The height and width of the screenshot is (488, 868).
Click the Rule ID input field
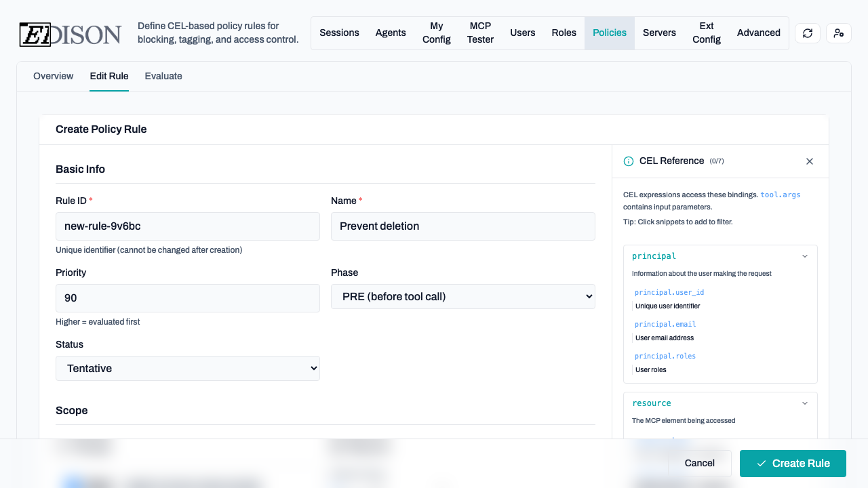tap(187, 226)
